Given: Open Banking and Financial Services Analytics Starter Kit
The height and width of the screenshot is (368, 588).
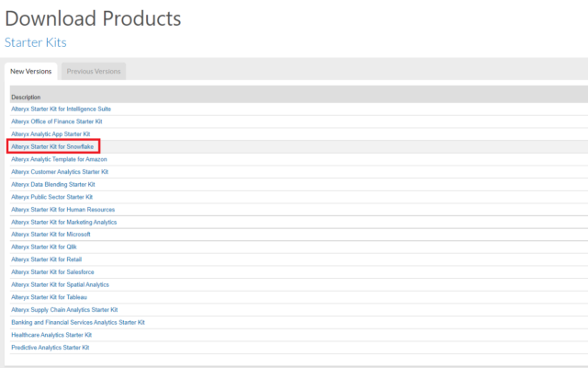Looking at the screenshot, I should (78, 322).
